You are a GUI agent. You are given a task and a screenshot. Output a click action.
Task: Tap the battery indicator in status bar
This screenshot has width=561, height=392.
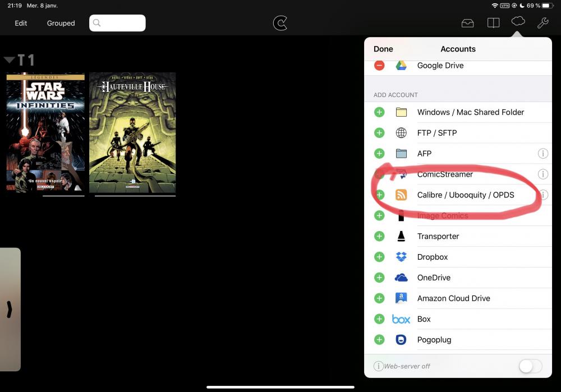tap(548, 6)
